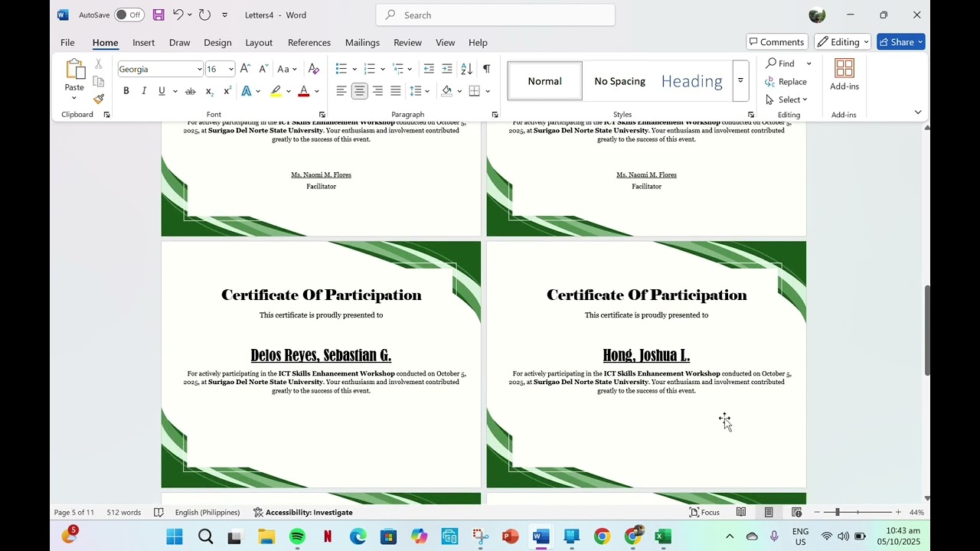The width and height of the screenshot is (980, 551).
Task: Open the font size dropdown
Action: (x=230, y=69)
